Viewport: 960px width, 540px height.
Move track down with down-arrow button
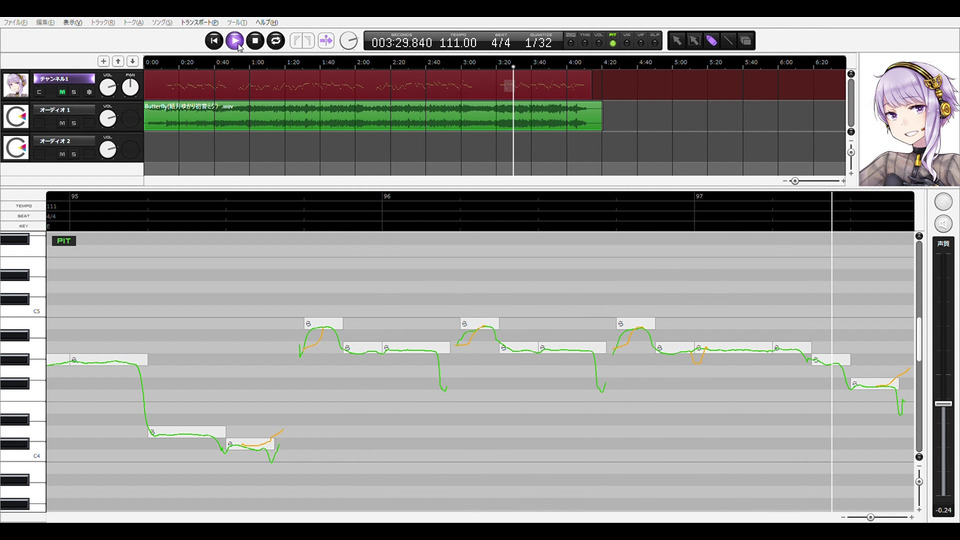click(x=132, y=61)
